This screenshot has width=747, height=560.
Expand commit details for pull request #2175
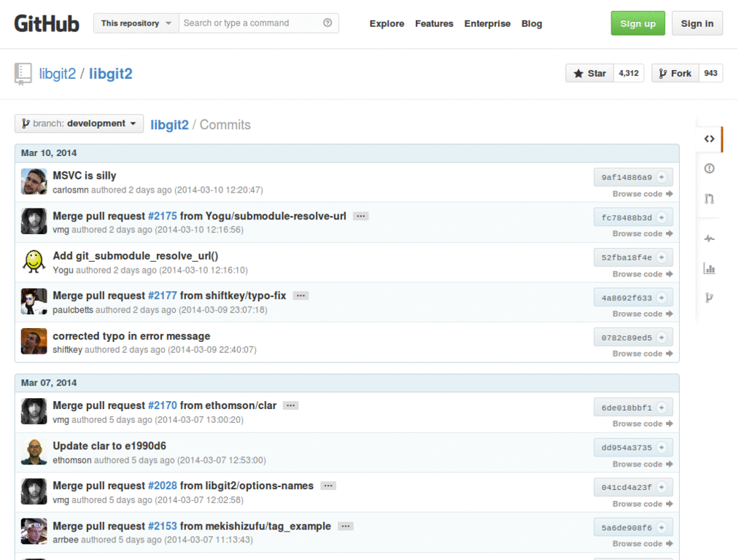point(360,216)
